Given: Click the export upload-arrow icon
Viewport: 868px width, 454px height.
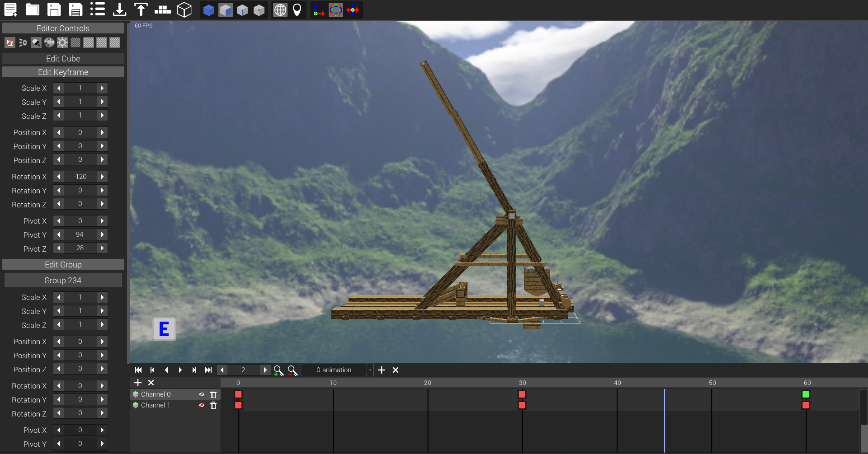Looking at the screenshot, I should 141,9.
